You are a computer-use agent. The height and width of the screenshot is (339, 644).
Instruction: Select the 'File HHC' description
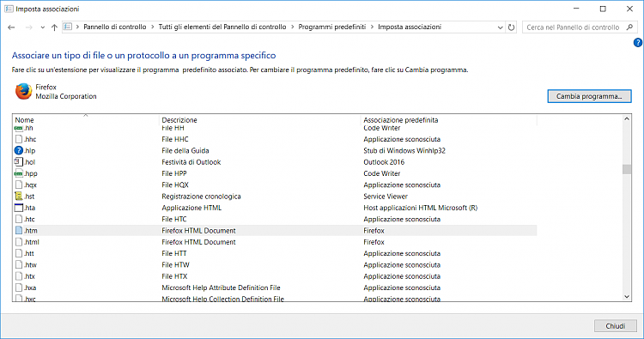click(175, 139)
